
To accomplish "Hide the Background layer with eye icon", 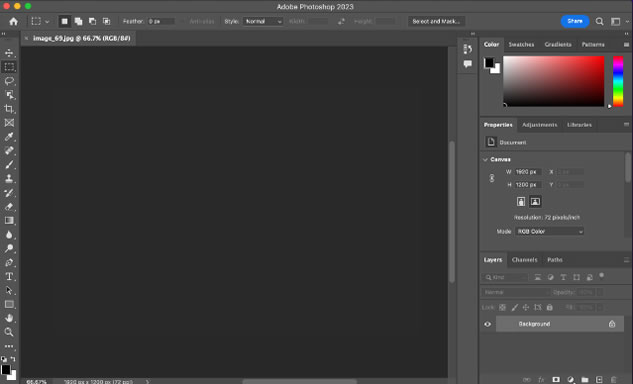I will [x=488, y=324].
